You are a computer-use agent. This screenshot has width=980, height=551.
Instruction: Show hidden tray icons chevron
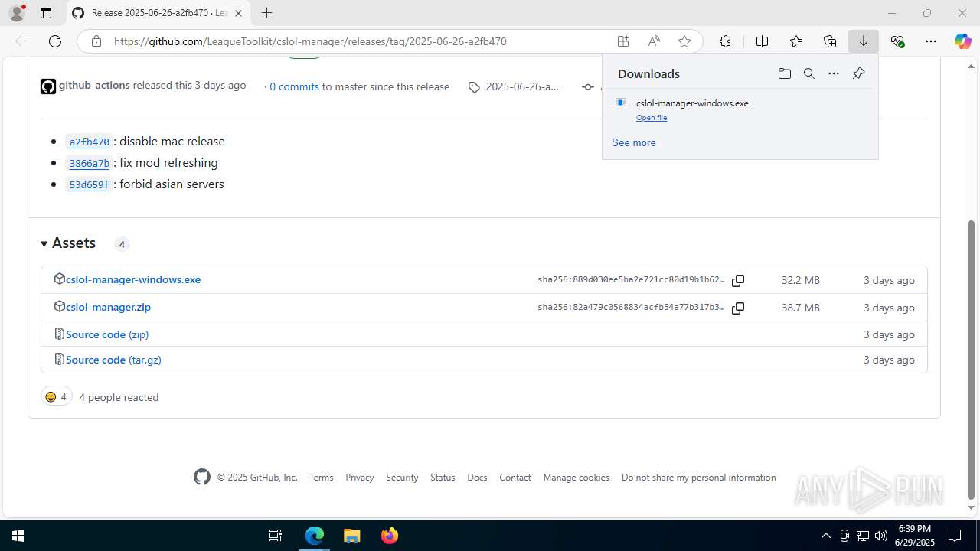click(825, 536)
